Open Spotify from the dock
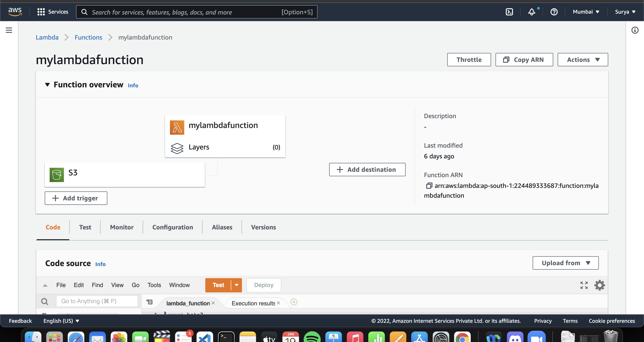The image size is (644, 342). 313,337
